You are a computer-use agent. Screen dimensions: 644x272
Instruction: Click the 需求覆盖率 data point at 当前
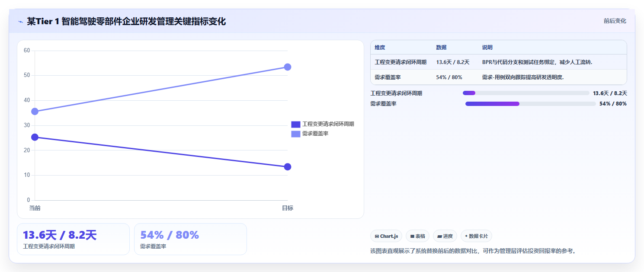[x=35, y=112]
